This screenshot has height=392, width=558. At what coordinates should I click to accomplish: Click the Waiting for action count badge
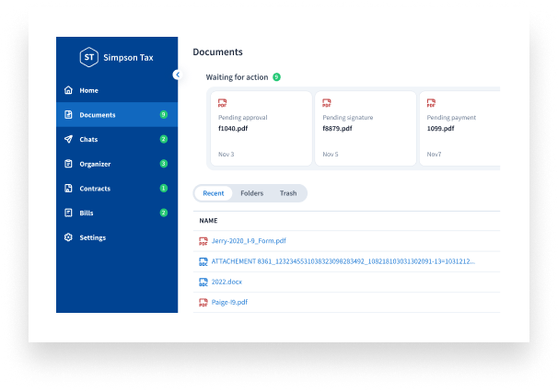pyautogui.click(x=276, y=76)
